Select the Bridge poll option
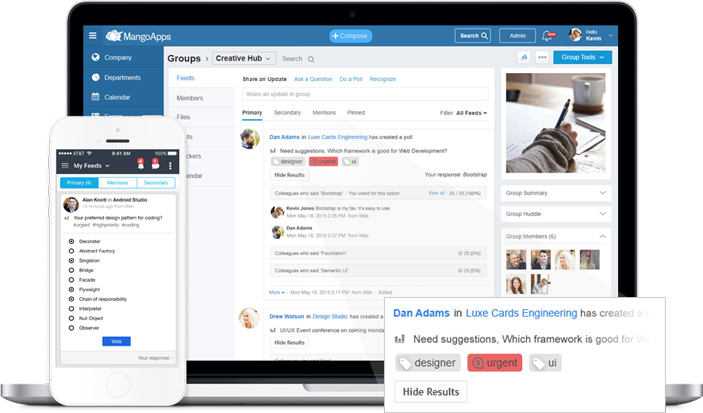Image resolution: width=703 pixels, height=413 pixels. pos(71,270)
